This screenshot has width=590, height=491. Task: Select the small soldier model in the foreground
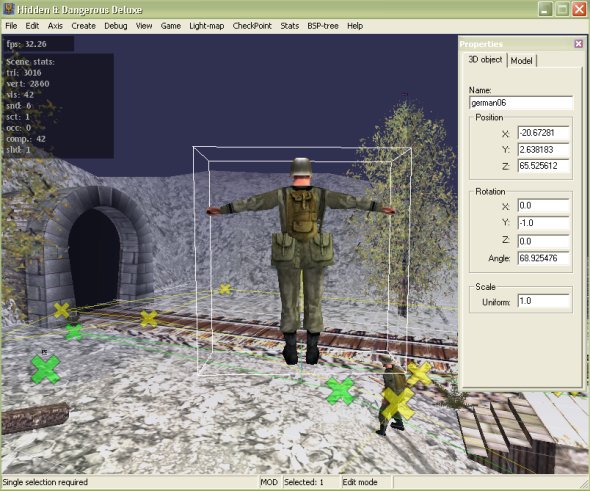click(x=391, y=395)
